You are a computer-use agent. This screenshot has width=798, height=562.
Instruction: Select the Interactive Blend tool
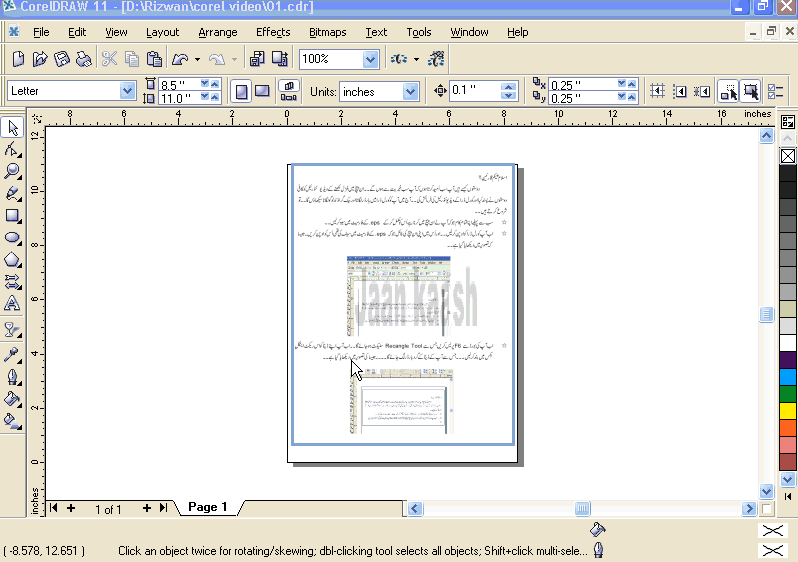[12, 330]
